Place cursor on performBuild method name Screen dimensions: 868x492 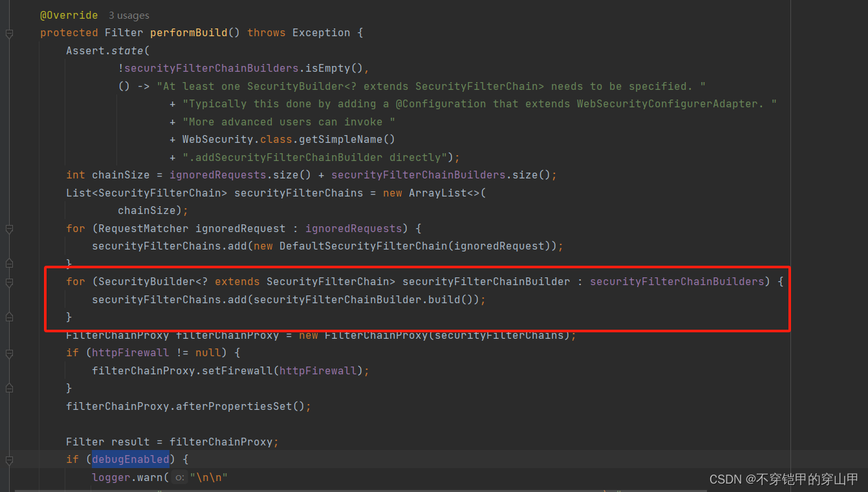point(189,32)
